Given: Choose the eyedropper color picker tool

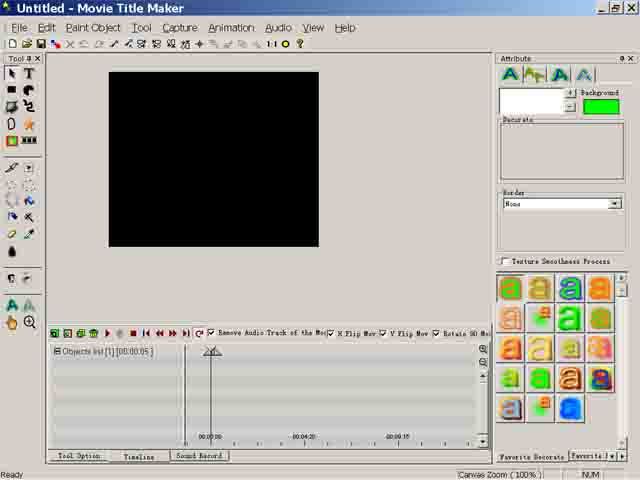Looking at the screenshot, I should pos(29,234).
